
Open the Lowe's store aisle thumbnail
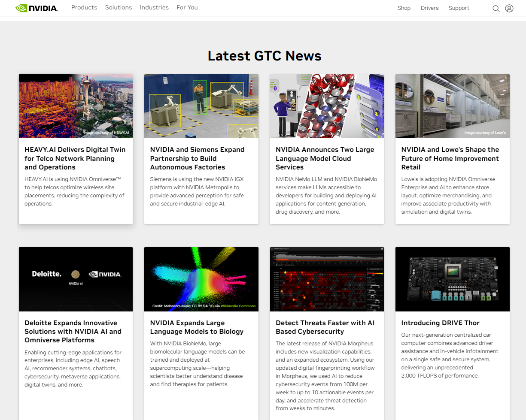click(x=453, y=106)
